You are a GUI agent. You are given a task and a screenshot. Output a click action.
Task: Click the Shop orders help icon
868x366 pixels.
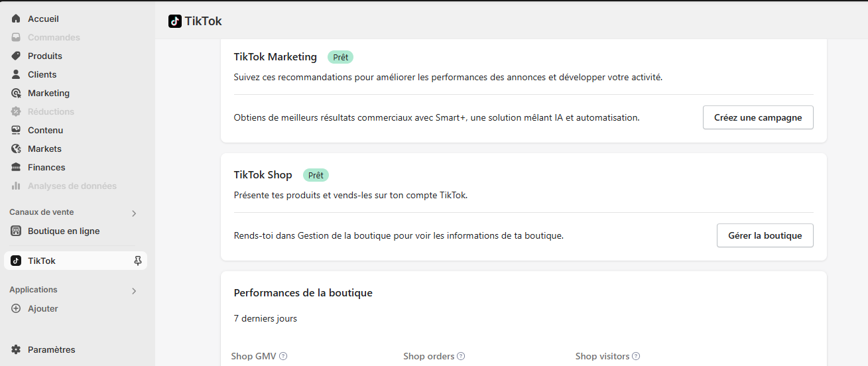pos(461,357)
